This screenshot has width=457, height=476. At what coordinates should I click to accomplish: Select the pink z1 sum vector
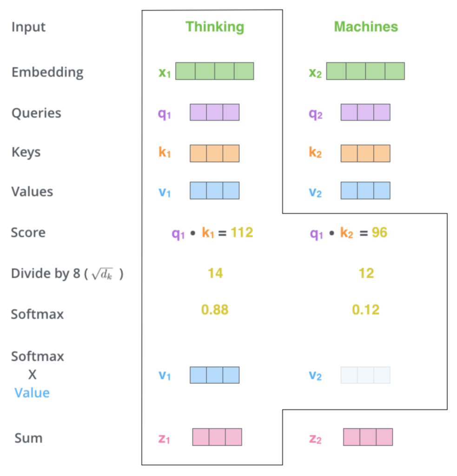point(217,437)
